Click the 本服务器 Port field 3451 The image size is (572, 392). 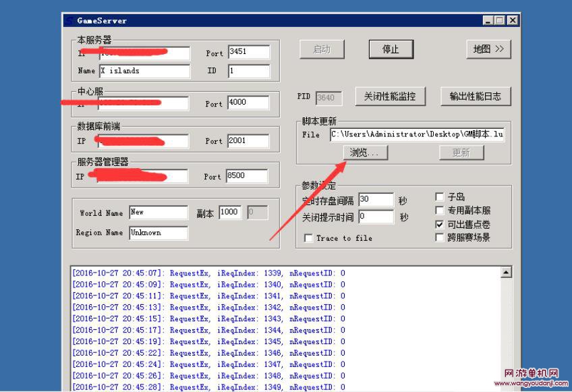pos(249,52)
